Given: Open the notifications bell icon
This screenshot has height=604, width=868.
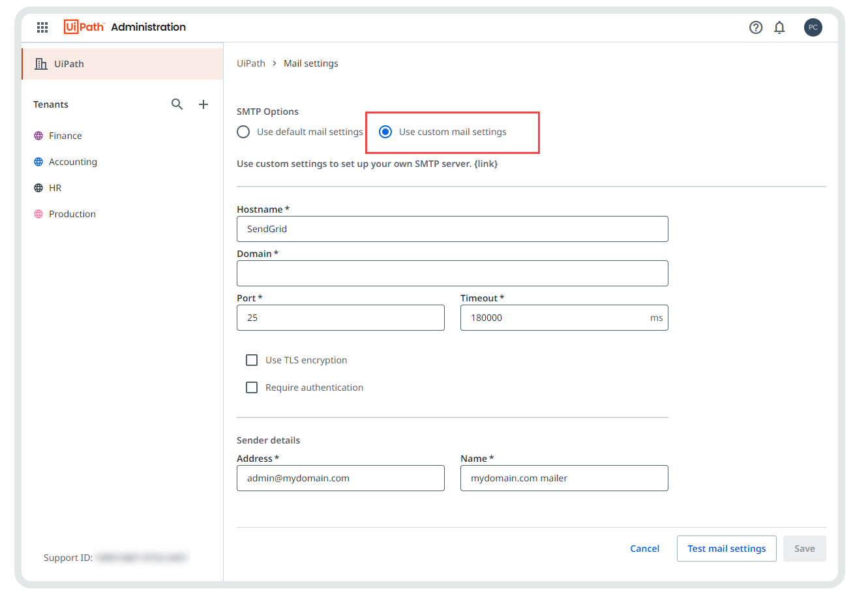Looking at the screenshot, I should [x=779, y=27].
